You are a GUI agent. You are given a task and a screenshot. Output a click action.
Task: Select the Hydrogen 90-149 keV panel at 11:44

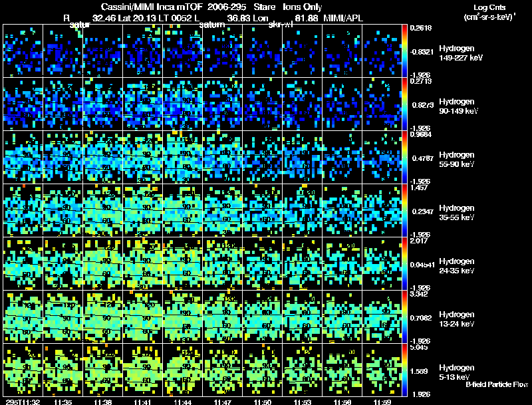(182, 104)
